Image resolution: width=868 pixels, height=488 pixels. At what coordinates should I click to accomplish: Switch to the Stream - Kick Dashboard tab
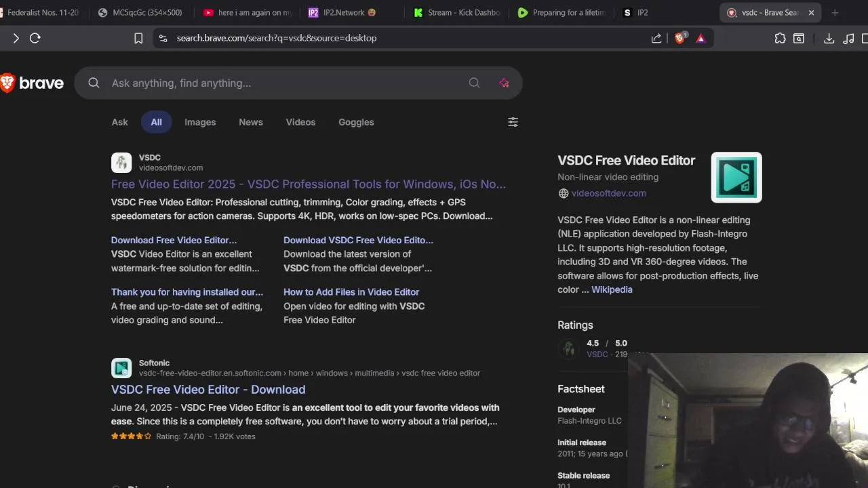pyautogui.click(x=458, y=13)
